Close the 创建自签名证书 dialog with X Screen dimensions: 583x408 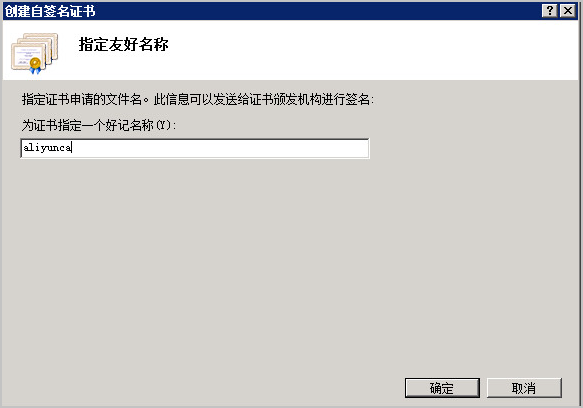(x=568, y=10)
